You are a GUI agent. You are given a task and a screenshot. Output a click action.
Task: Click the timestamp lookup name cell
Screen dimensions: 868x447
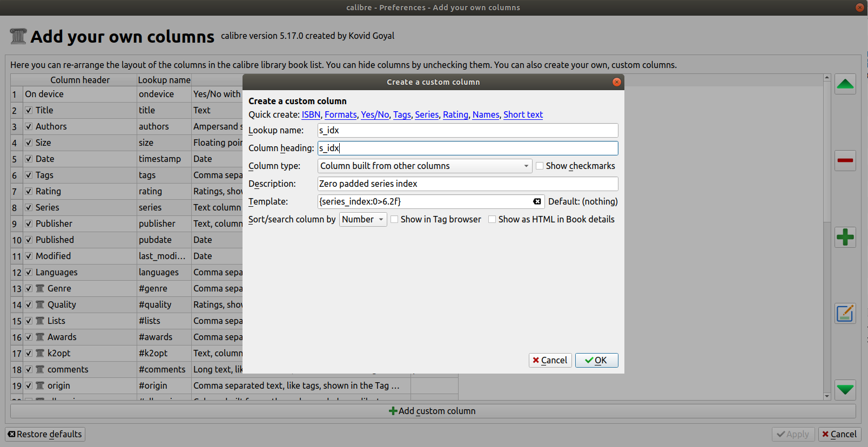click(x=164, y=159)
